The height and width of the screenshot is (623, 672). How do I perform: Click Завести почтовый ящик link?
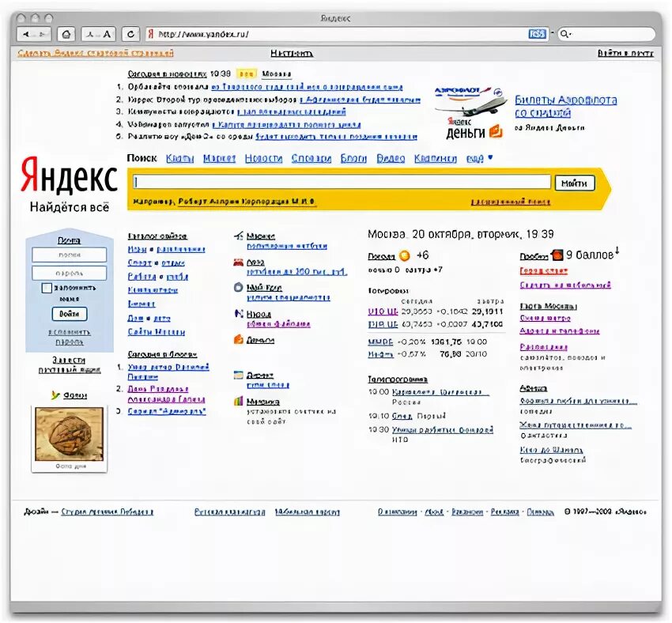(x=69, y=364)
